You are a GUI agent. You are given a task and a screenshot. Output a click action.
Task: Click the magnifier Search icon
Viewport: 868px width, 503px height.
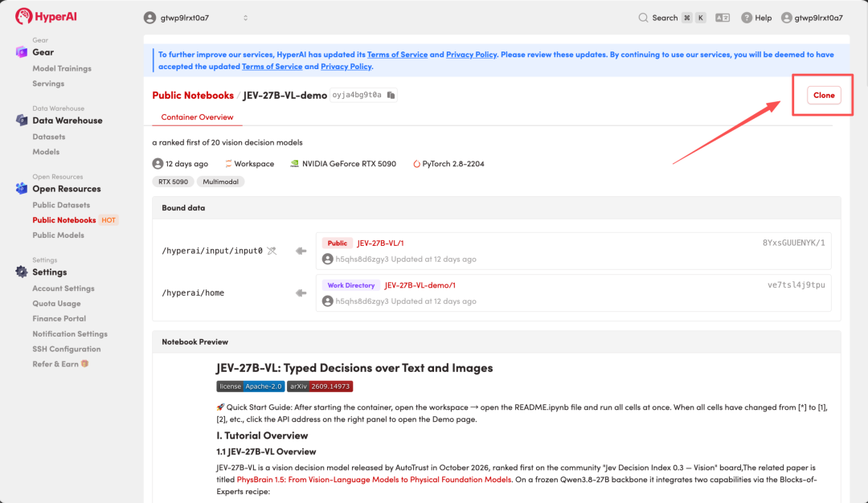click(x=643, y=18)
